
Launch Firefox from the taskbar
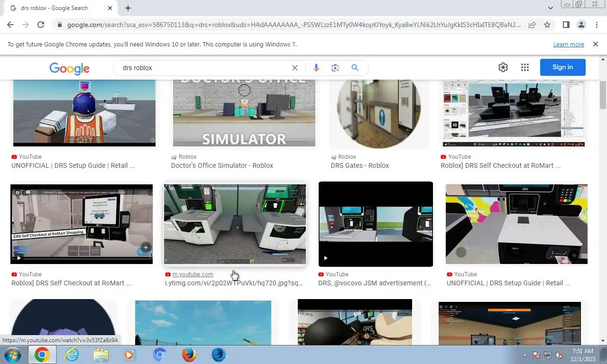pyautogui.click(x=189, y=355)
